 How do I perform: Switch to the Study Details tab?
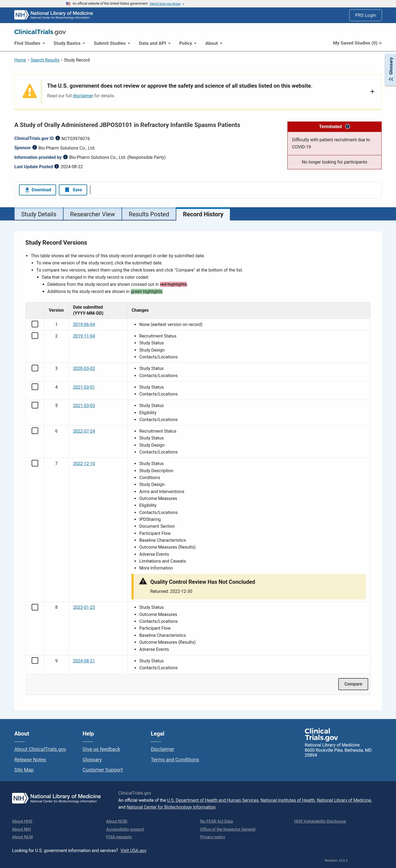click(39, 214)
